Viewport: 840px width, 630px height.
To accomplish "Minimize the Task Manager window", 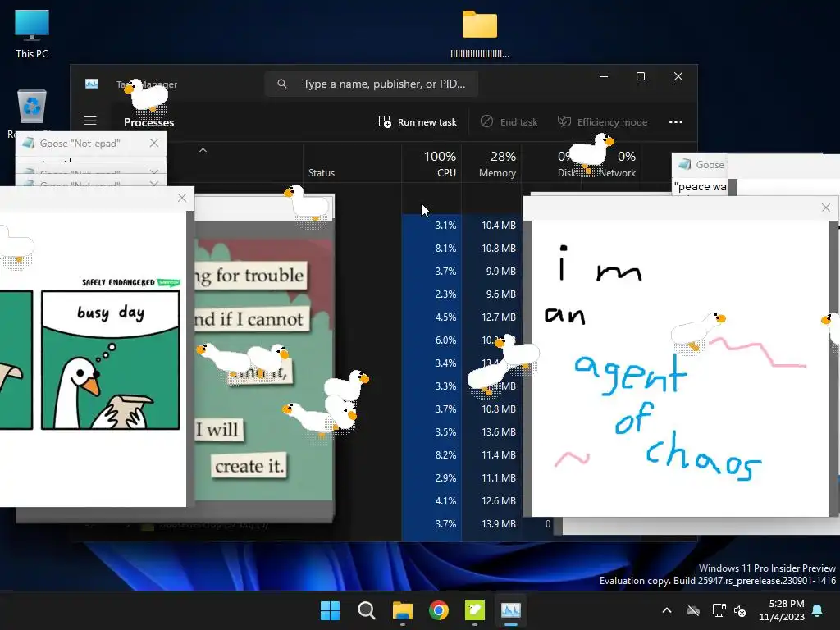I will 604,76.
